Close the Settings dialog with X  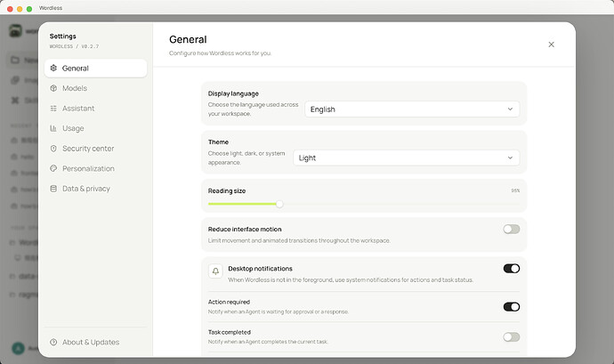(551, 44)
